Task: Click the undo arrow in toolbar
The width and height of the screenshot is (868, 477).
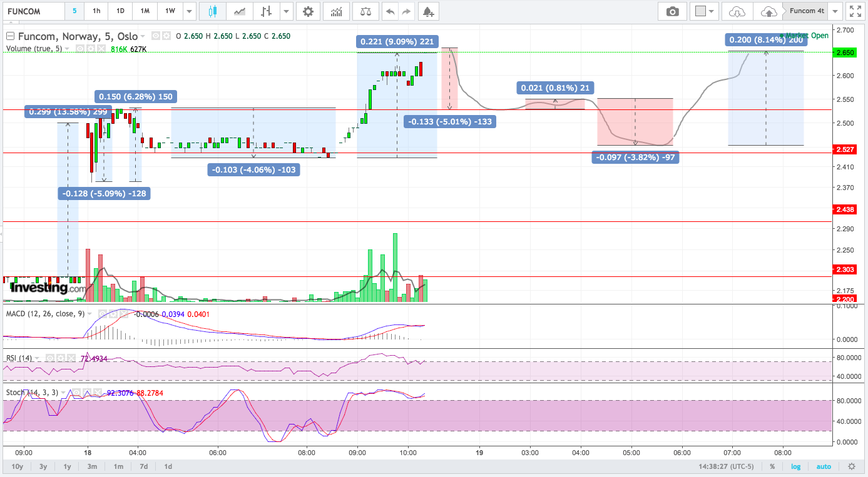Action: tap(390, 11)
